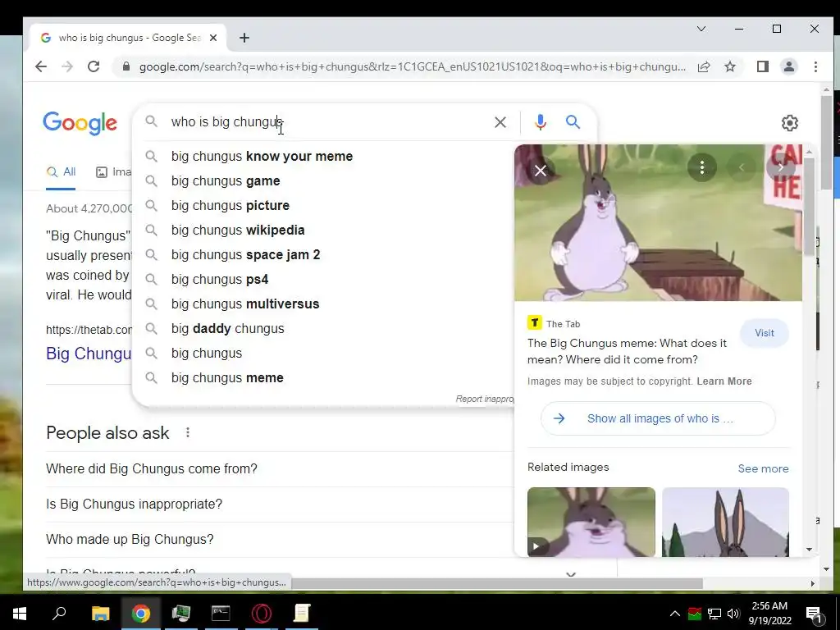Switch to the All results tab
The image size is (840, 630).
point(61,172)
